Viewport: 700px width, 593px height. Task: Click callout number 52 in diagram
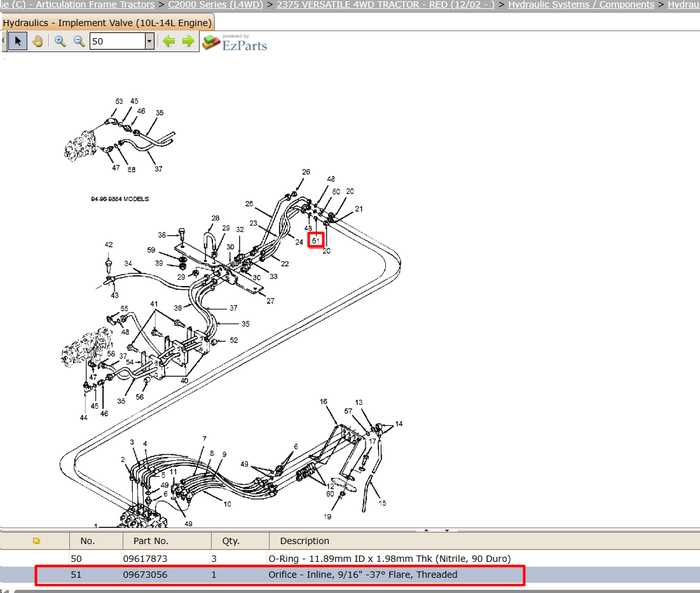(234, 341)
